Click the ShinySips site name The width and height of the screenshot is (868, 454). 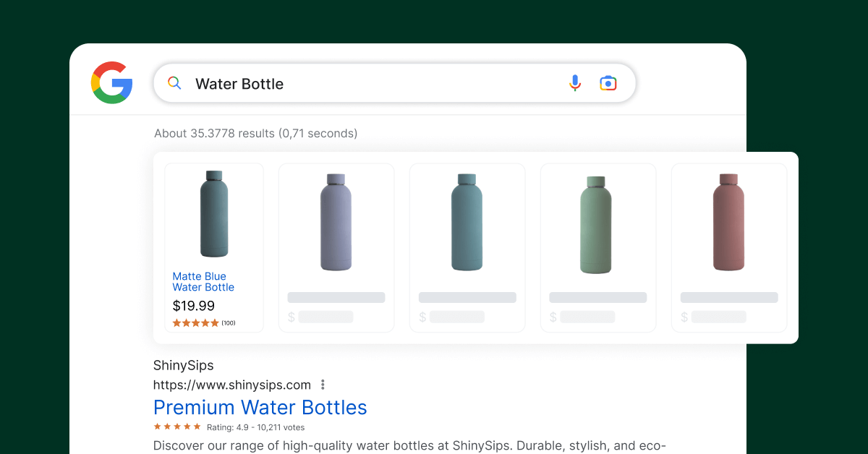(184, 365)
